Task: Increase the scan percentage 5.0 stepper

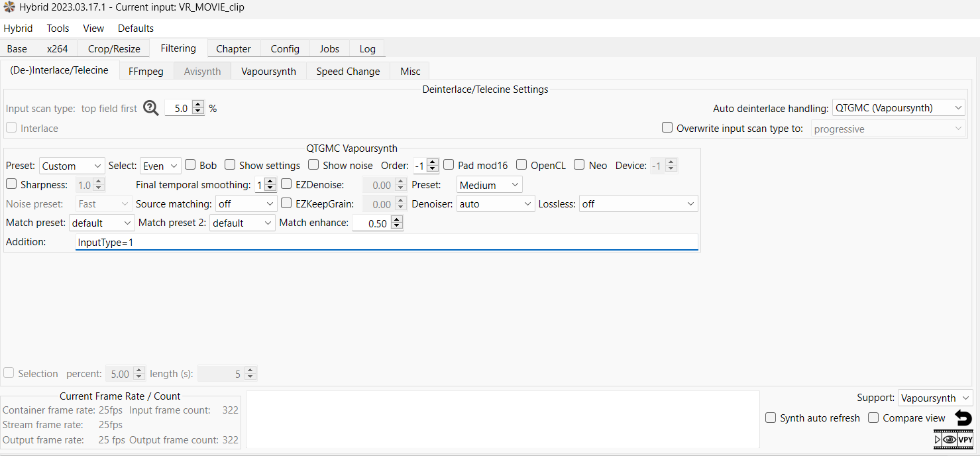Action: [198, 103]
